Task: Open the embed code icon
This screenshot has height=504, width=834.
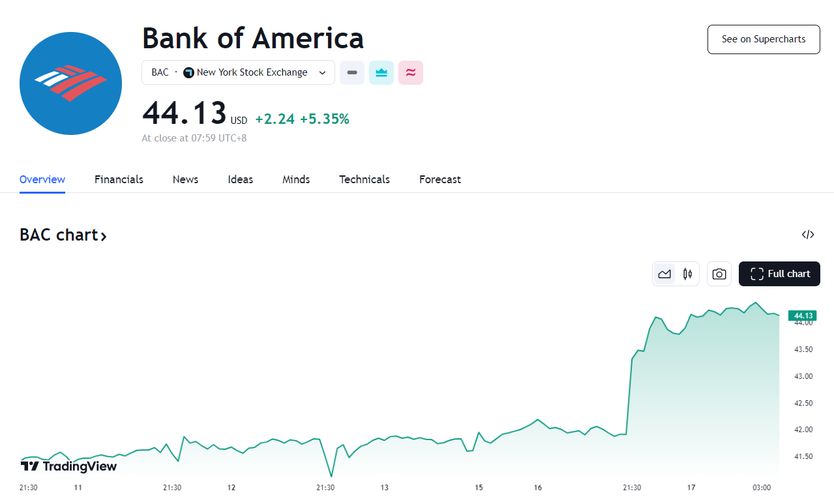Action: pyautogui.click(x=808, y=235)
